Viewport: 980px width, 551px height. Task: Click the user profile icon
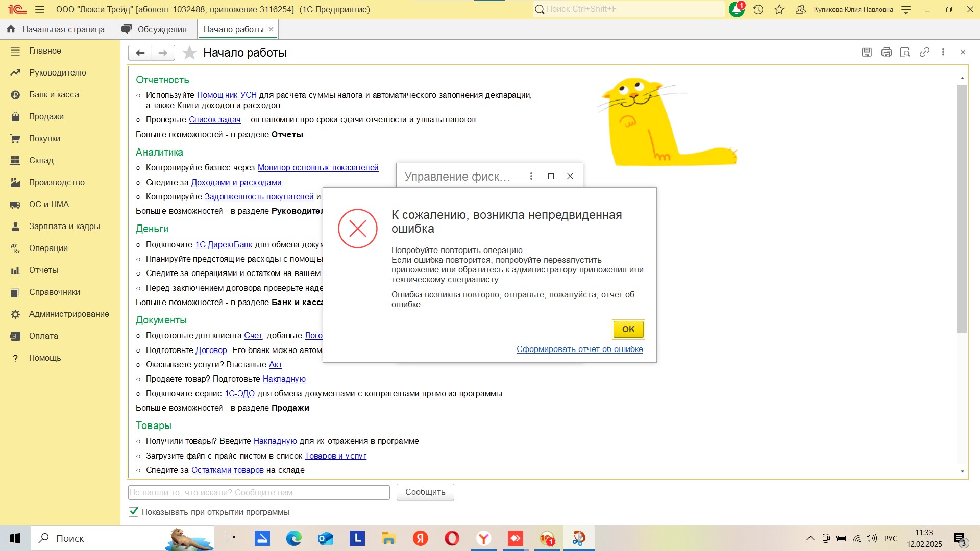coord(801,9)
